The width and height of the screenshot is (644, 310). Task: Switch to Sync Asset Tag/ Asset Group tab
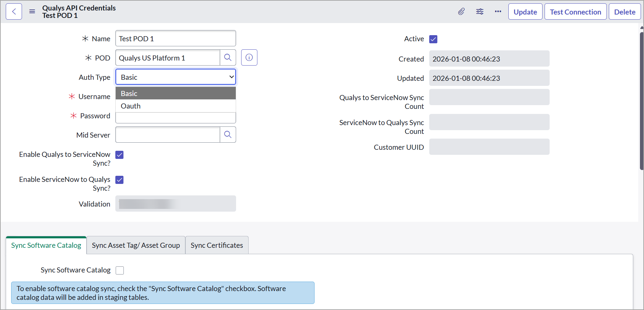coord(136,245)
